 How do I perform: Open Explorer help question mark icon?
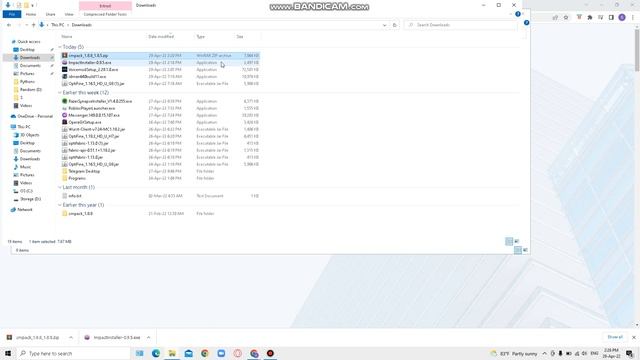pos(518,14)
